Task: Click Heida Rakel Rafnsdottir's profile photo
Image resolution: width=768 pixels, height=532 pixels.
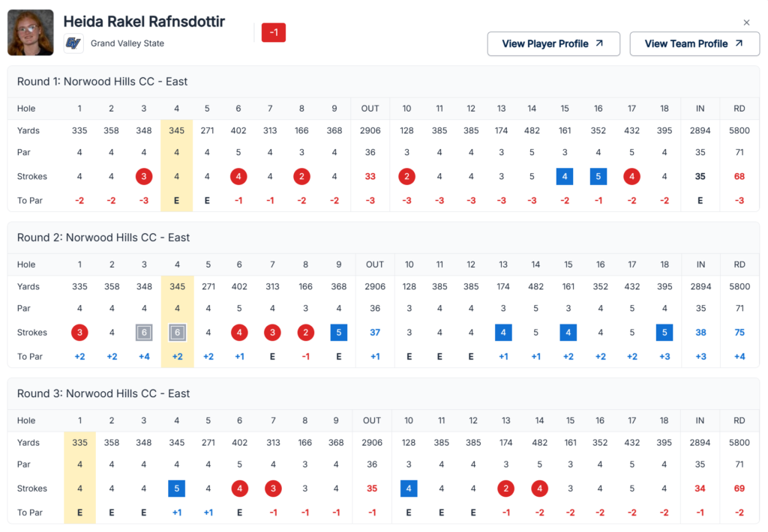Action: (x=30, y=32)
